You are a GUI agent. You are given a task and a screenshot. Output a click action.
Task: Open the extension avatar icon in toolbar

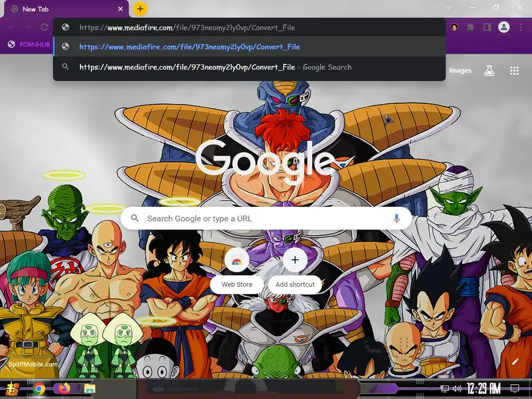pyautogui.click(x=454, y=27)
